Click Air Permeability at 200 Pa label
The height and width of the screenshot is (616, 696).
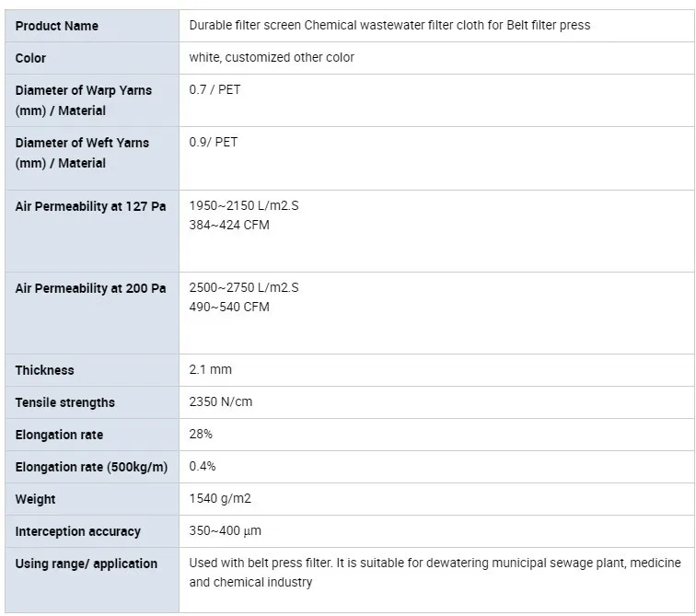[90, 288]
